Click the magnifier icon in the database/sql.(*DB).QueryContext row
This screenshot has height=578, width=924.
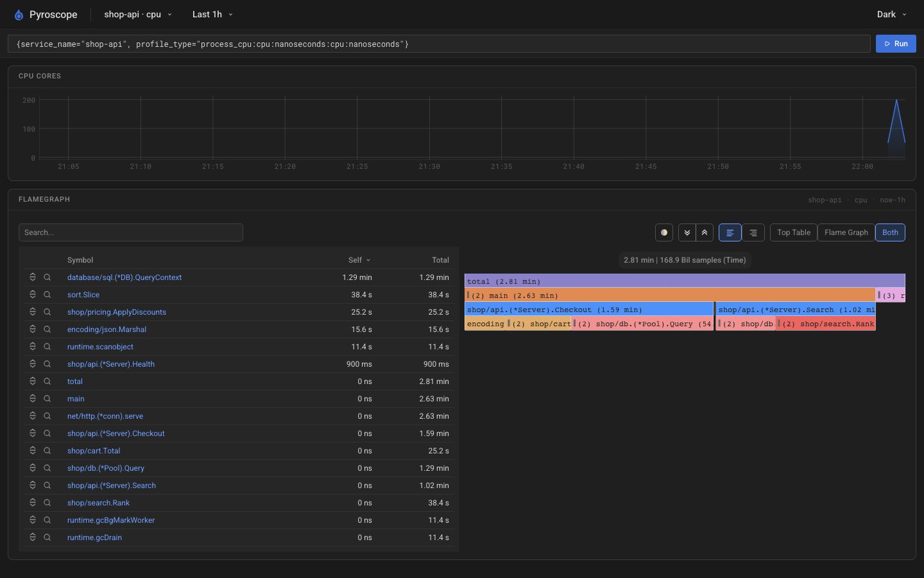[x=47, y=277]
